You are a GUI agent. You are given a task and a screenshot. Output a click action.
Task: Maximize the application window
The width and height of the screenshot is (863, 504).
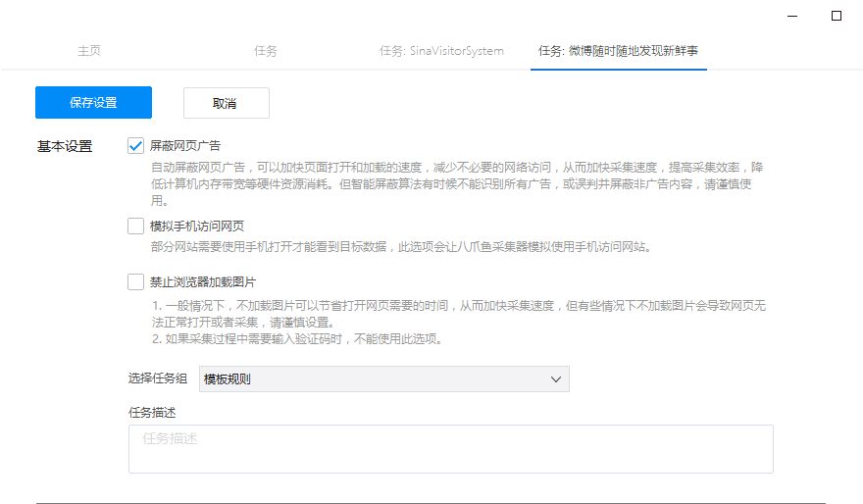(x=837, y=16)
